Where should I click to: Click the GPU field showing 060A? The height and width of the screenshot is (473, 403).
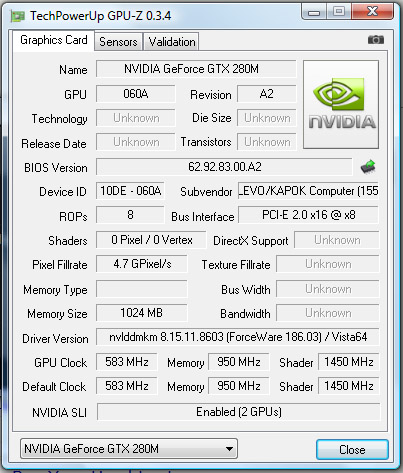pyautogui.click(x=136, y=94)
